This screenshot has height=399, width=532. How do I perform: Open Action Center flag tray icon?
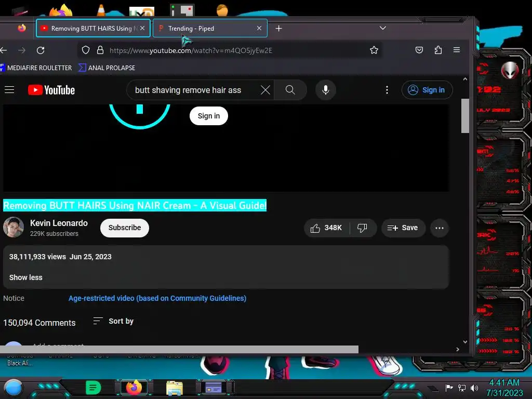[449, 388]
